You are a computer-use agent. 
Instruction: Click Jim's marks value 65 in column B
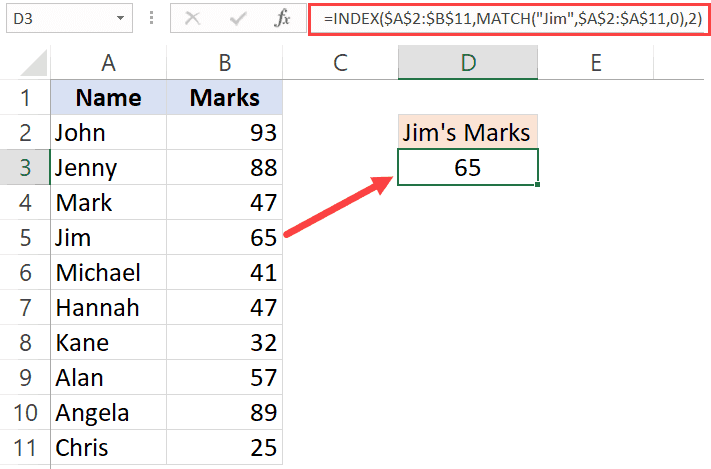(x=224, y=237)
